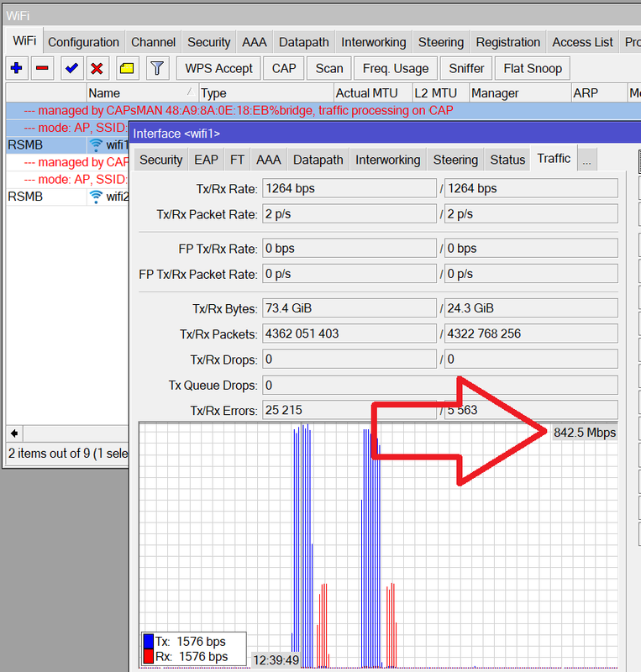Click the Tx Rate field showing 1264 bps
This screenshot has height=672, width=641.
[x=349, y=188]
